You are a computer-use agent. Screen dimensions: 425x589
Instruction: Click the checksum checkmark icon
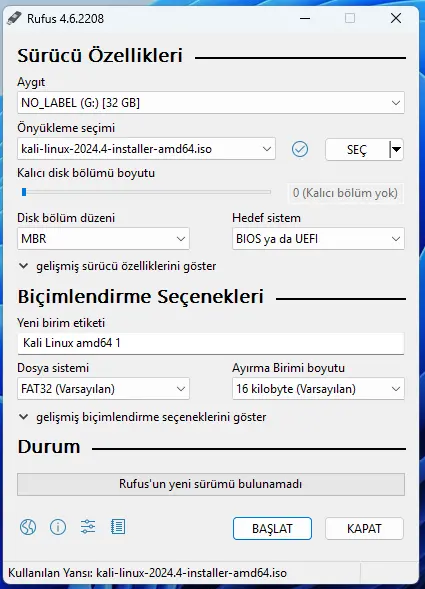pos(299,149)
